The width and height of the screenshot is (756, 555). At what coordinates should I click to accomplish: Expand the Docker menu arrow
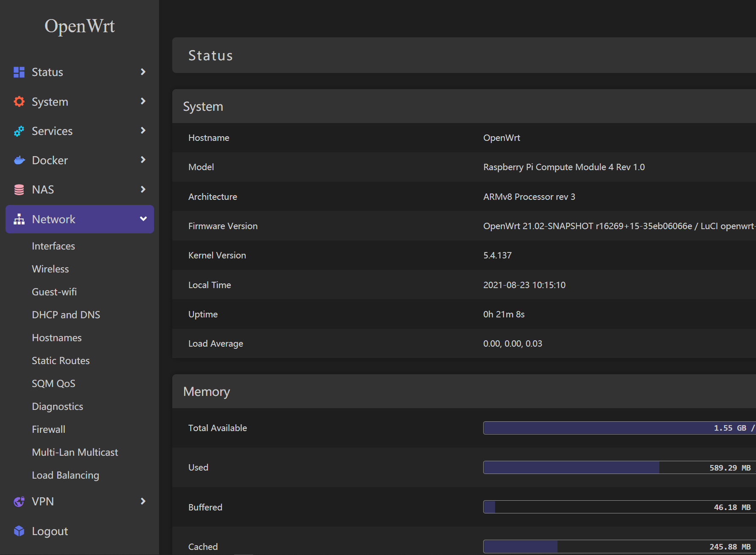pos(143,160)
